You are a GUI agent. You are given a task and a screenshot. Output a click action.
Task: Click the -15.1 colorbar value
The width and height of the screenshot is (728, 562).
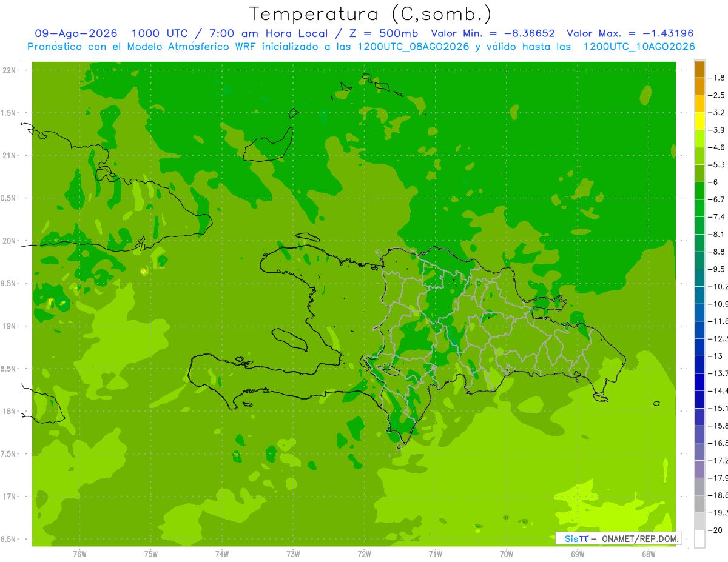click(x=718, y=408)
